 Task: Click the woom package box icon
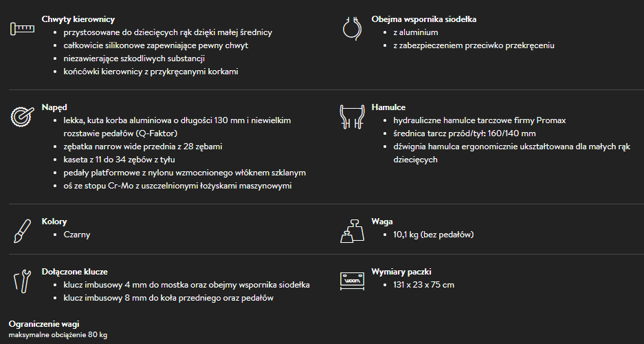[352, 281]
